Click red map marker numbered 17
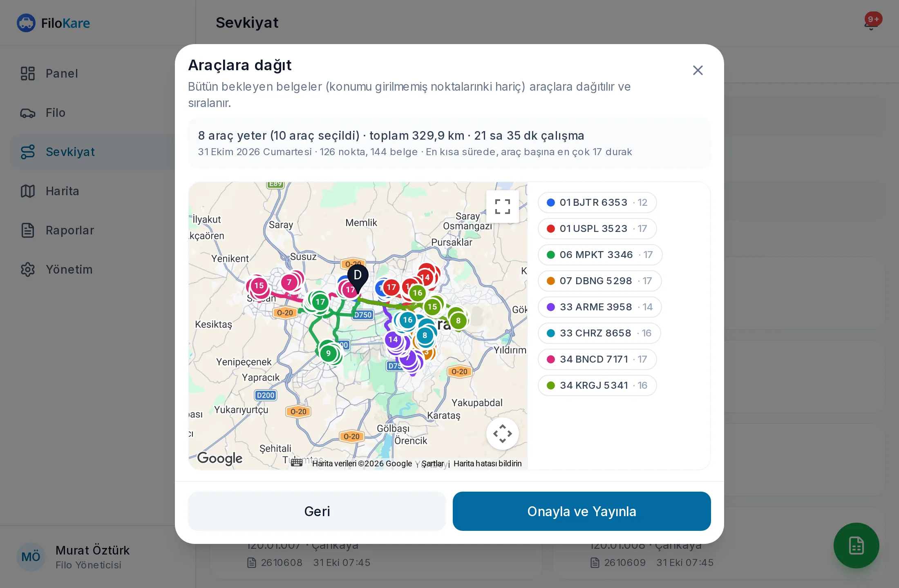 [x=391, y=287]
